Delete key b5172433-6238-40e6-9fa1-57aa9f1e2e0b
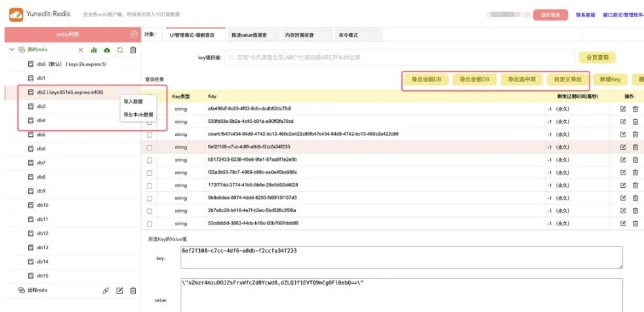Viewport: 644px width, 312px height. 635,160
